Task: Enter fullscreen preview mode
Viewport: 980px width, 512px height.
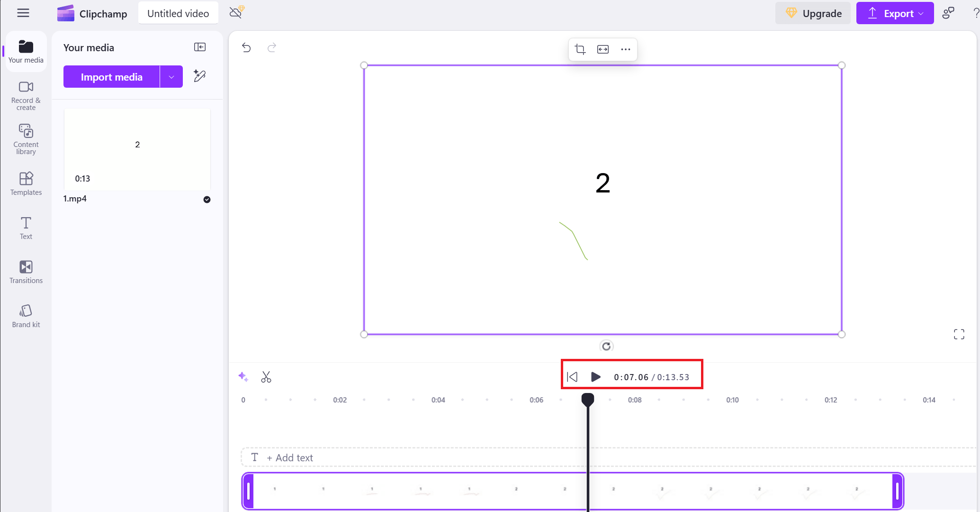Action: tap(959, 334)
